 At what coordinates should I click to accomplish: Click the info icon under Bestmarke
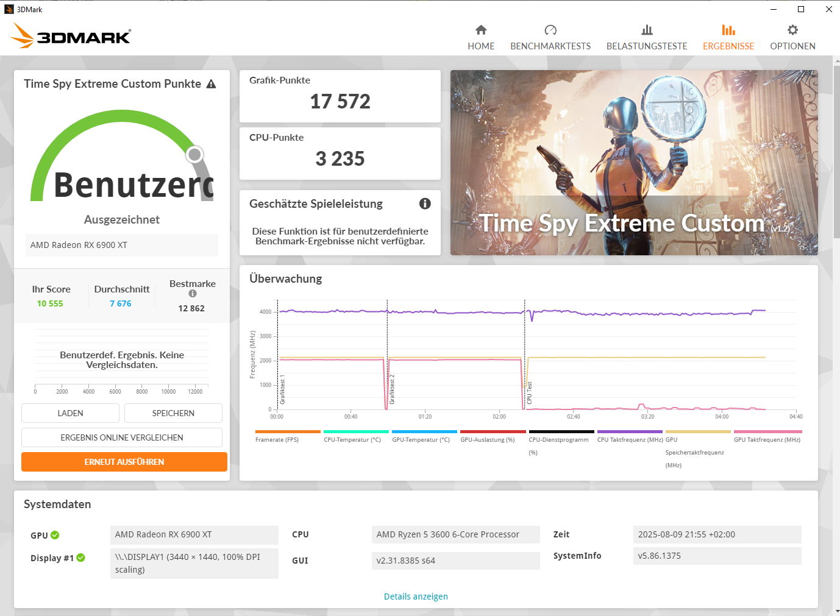point(193,294)
